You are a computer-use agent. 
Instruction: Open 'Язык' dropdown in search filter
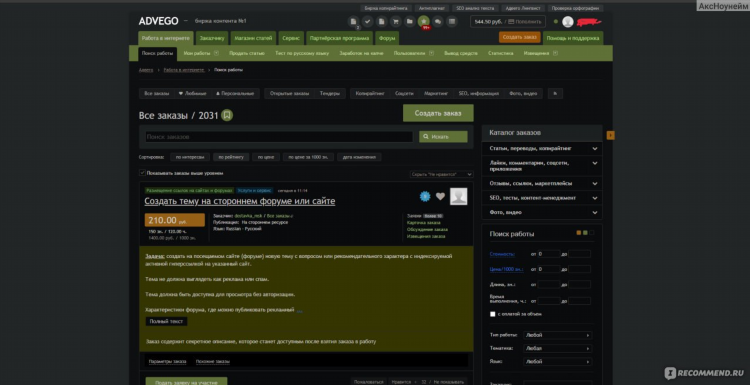557,362
